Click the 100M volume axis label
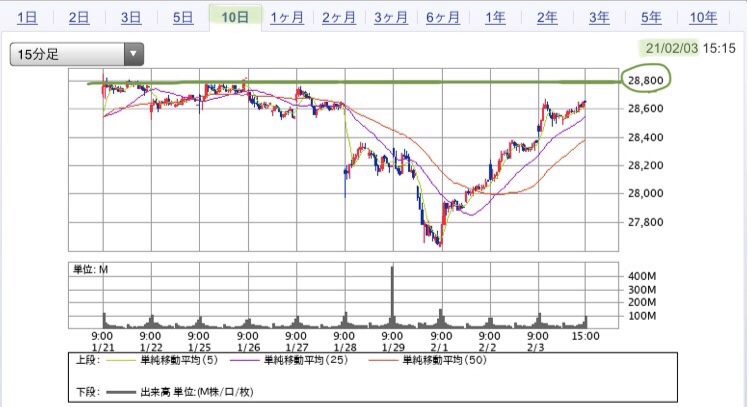749x407 pixels. (642, 316)
